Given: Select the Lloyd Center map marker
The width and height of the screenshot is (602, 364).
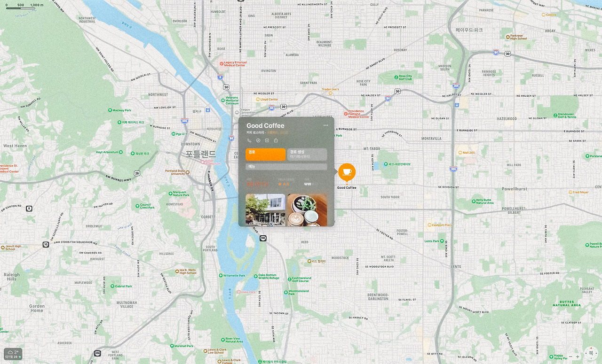Looking at the screenshot, I should [x=258, y=100].
